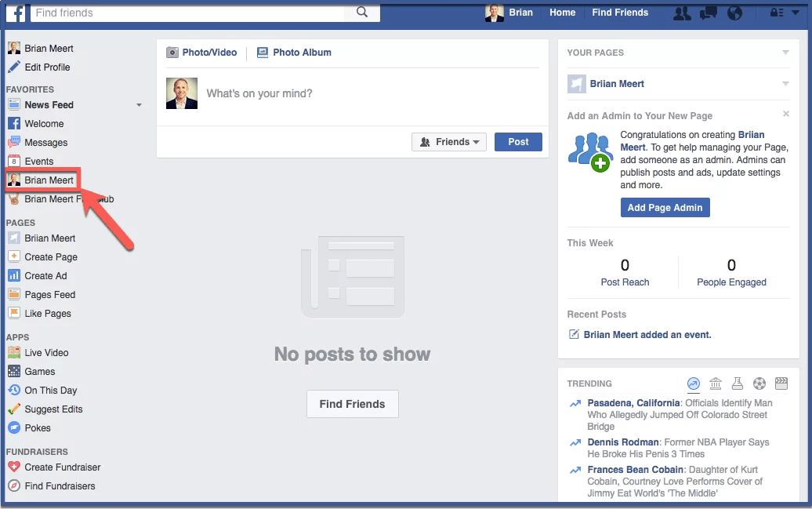The image size is (812, 509).
Task: Click the Live Video icon
Action: click(14, 352)
